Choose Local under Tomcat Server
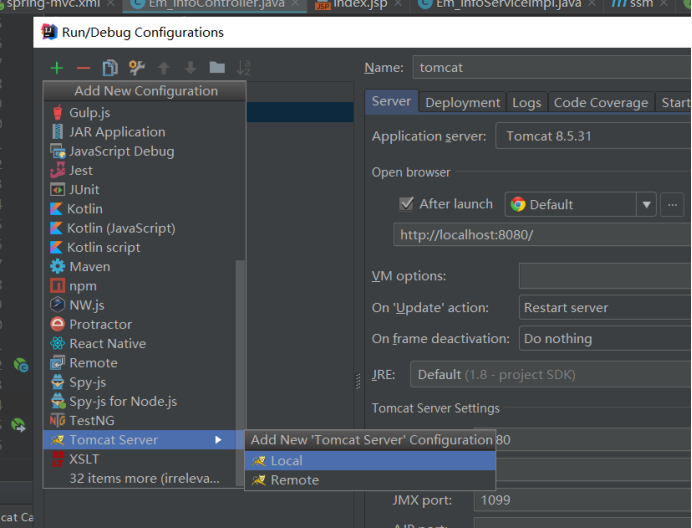The height and width of the screenshot is (528, 692). (370, 460)
